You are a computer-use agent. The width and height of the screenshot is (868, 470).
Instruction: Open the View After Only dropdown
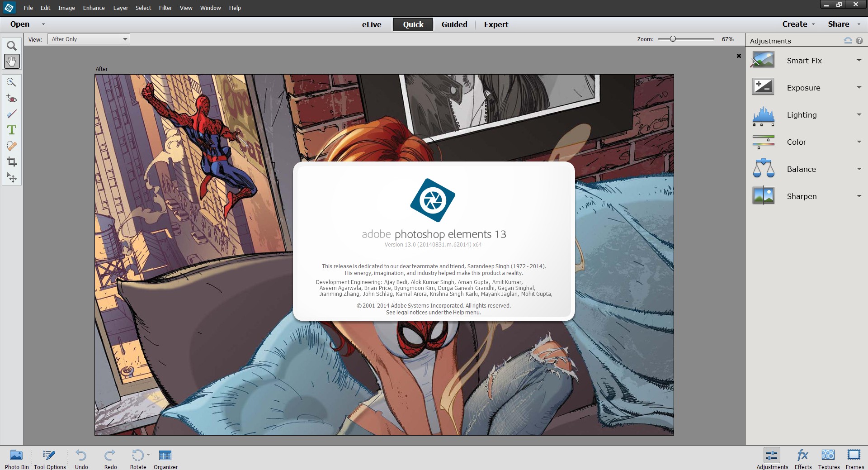tap(89, 39)
